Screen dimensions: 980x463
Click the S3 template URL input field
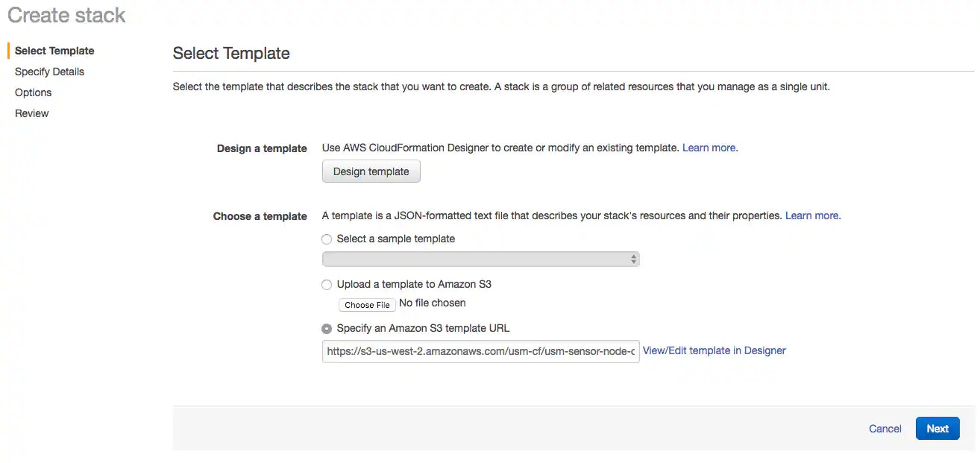tap(480, 351)
